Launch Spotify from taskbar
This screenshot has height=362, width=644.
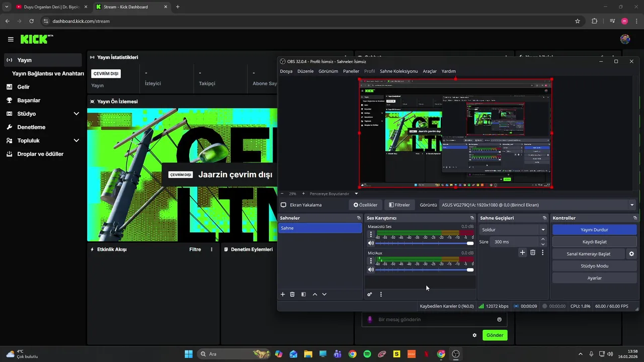tap(367, 354)
